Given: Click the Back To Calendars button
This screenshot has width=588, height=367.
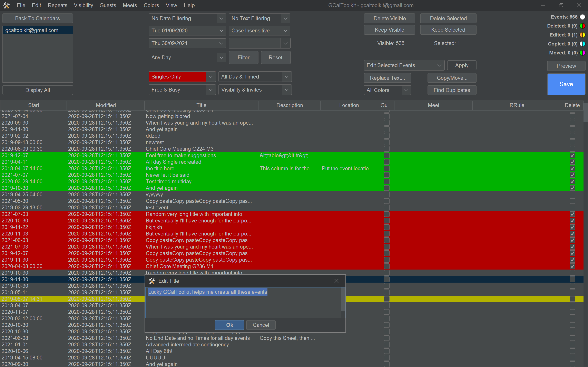Looking at the screenshot, I should coord(37,18).
